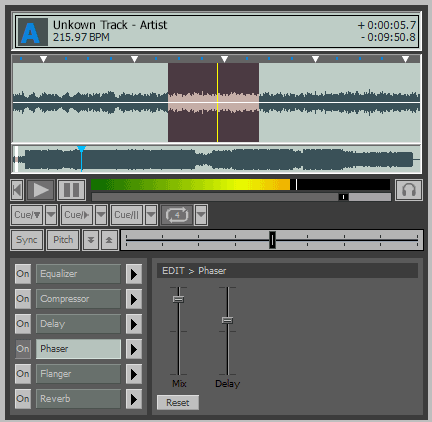Click the Cue/II cue-pause button

click(x=127, y=215)
